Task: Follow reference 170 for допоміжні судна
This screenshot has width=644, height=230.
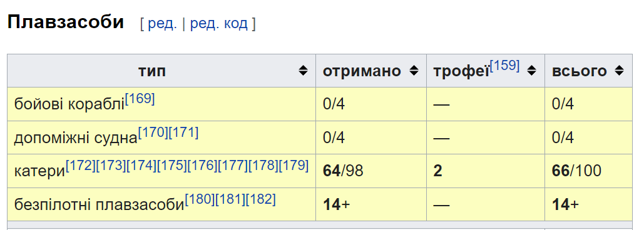Action: point(153,132)
